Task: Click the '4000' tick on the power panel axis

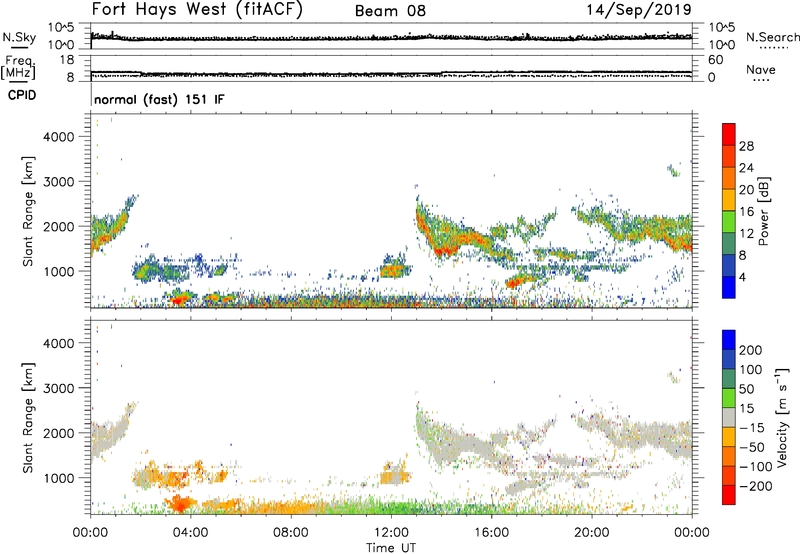Action: coord(59,137)
